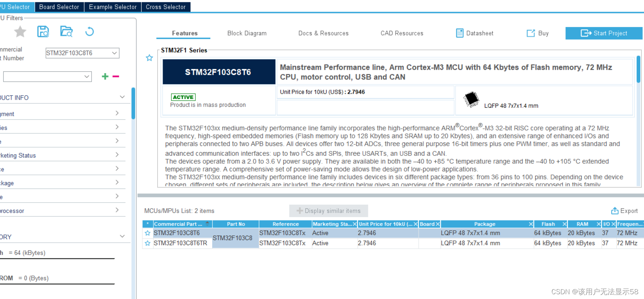The height and width of the screenshot is (299, 644).
Task: Collapse the MEMORY section
Action: 122,236
